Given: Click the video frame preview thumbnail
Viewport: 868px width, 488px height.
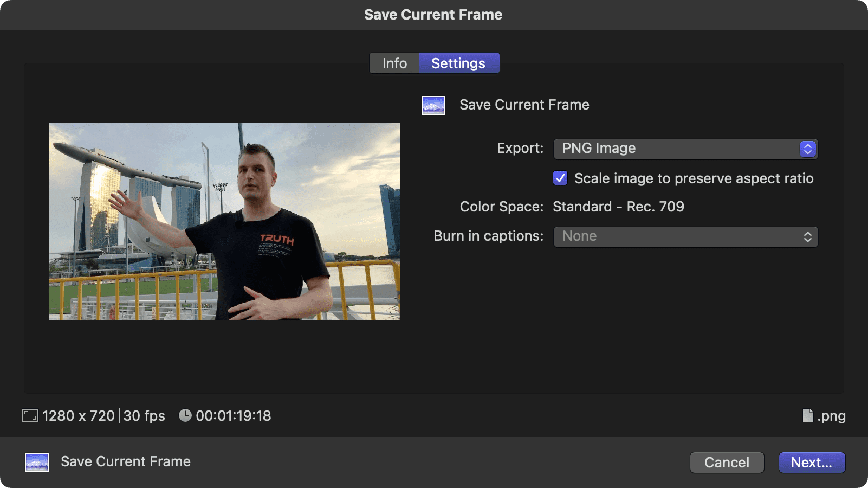Looking at the screenshot, I should tap(224, 222).
